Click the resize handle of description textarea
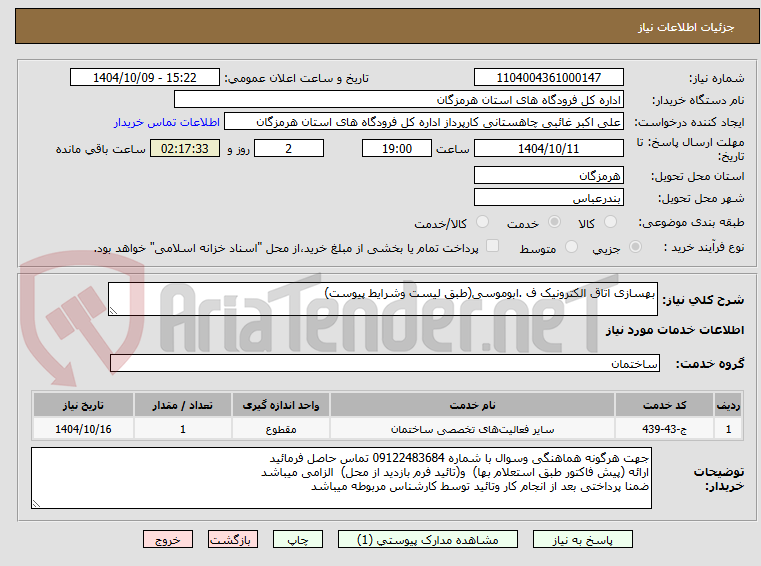This screenshot has height=566, width=761. 113,311
